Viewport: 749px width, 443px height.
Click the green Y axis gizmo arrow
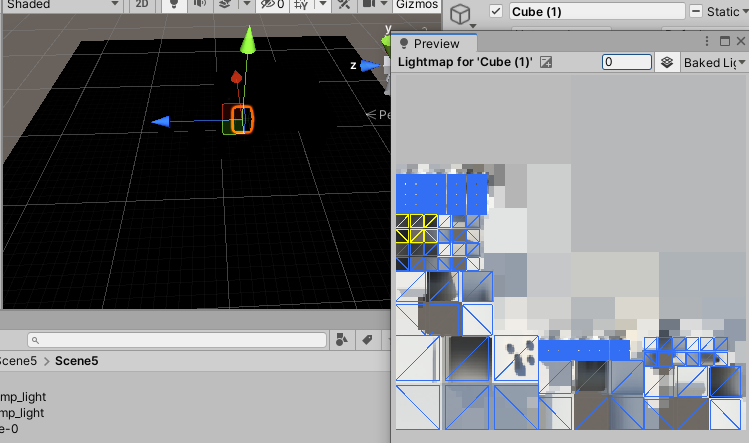250,44
